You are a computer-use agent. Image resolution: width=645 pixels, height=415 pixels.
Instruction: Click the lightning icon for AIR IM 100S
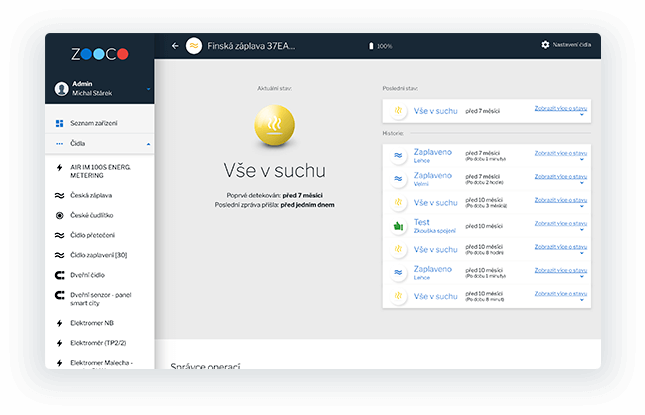click(60, 167)
